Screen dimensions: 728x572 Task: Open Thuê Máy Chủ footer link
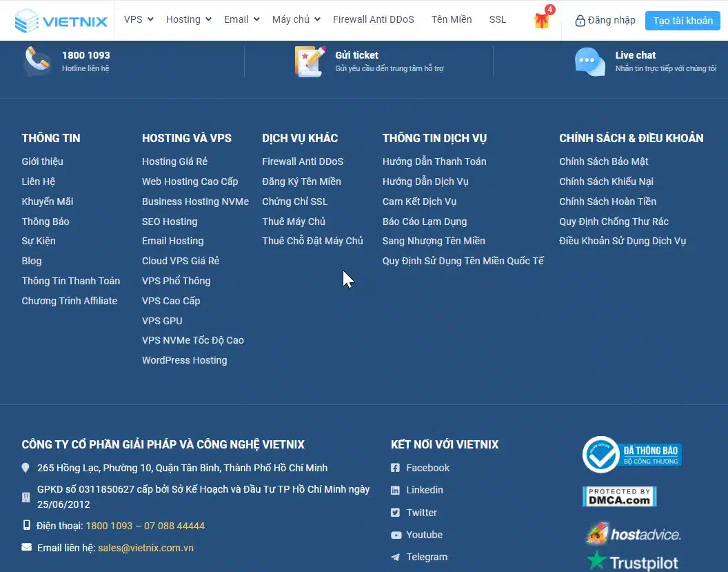[294, 221]
